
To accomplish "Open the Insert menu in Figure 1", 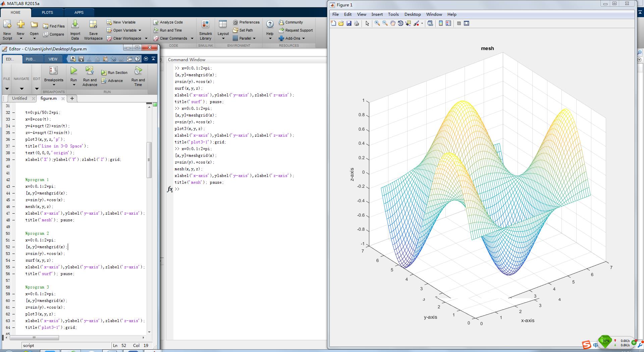I will point(377,14).
